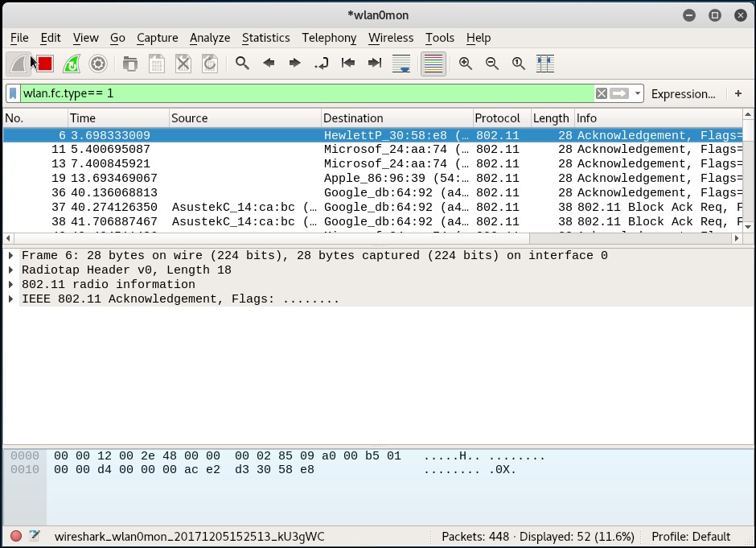
Task: Select packet 19 to Apple_86:96:39
Action: pos(372,179)
